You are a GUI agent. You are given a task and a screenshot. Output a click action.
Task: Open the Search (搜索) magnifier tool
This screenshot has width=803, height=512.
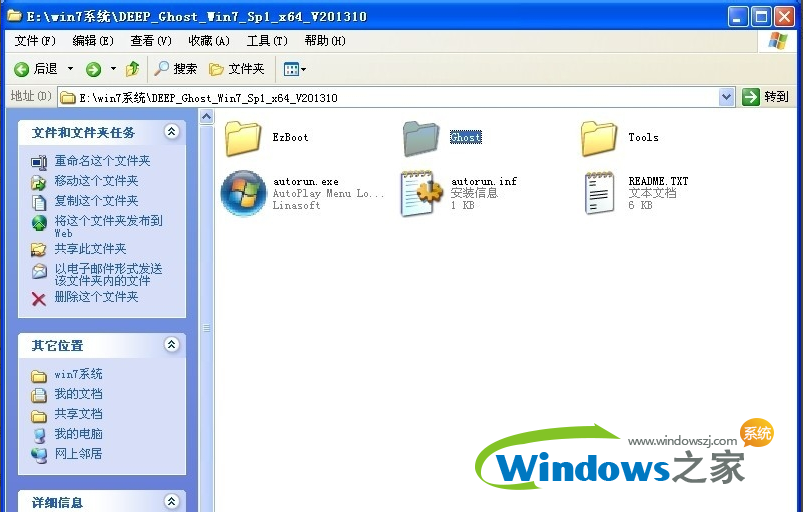(x=176, y=69)
